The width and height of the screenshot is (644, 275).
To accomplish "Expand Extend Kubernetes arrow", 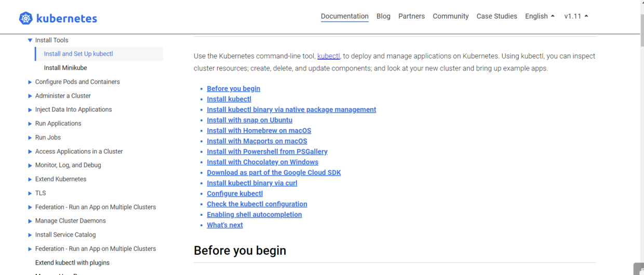I will tap(30, 179).
